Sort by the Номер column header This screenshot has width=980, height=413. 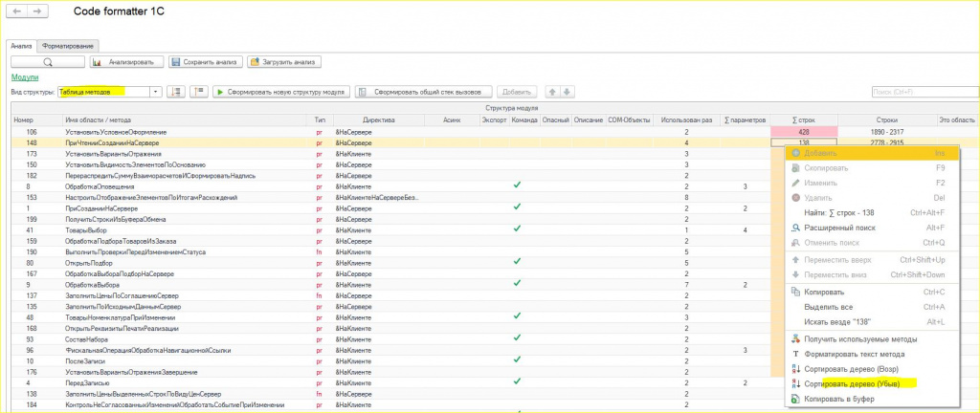tap(35, 120)
